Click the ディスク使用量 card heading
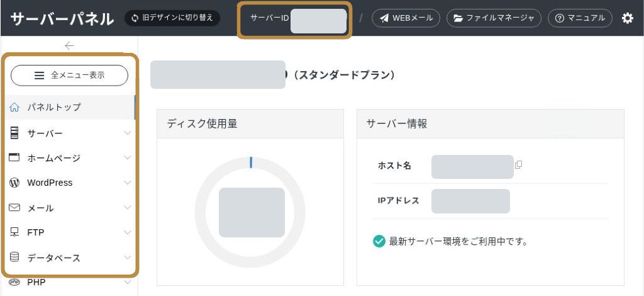 (x=202, y=123)
